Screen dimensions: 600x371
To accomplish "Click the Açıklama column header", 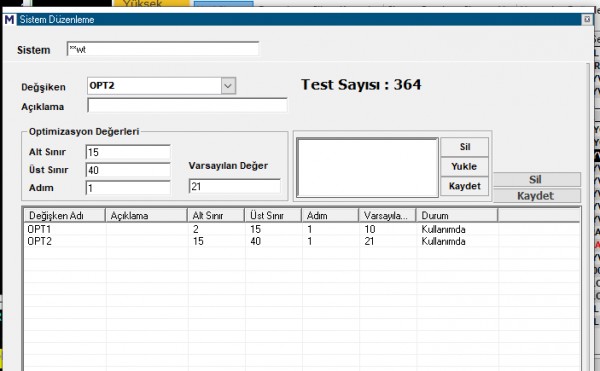I will click(x=146, y=216).
